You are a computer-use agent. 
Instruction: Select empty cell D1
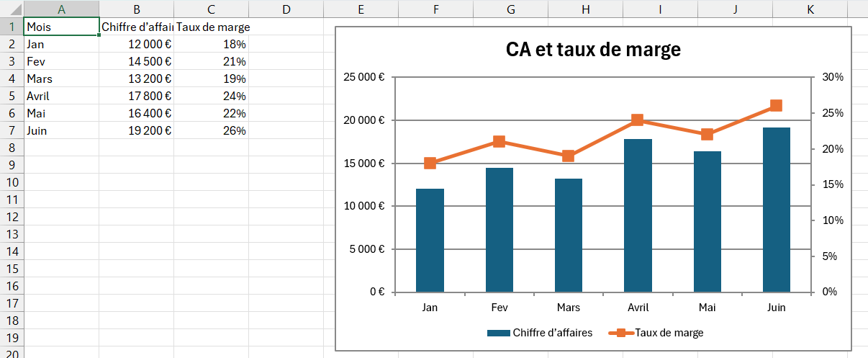(286, 27)
